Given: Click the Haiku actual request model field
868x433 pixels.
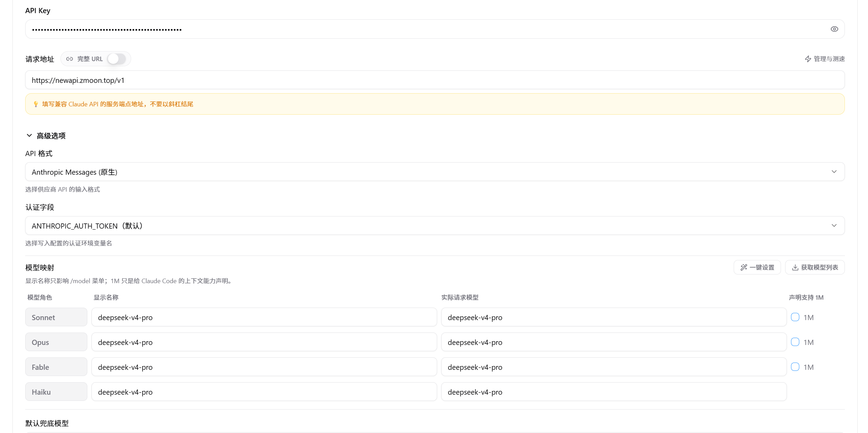Looking at the screenshot, I should click(x=614, y=392).
